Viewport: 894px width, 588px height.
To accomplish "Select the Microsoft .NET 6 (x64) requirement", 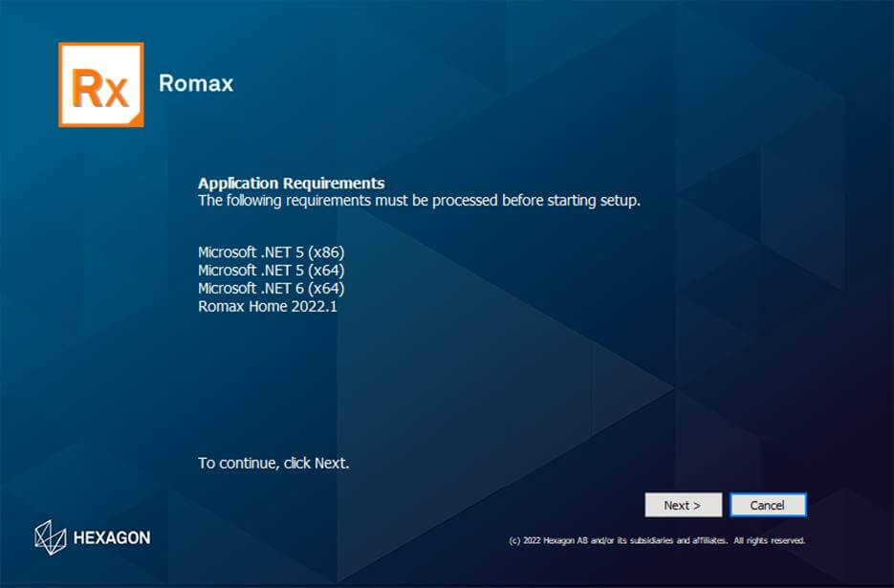I will click(x=271, y=289).
